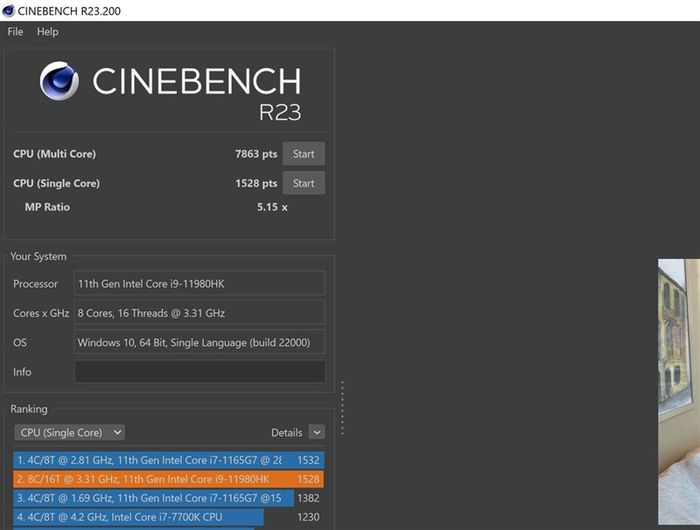Click the Cinebench title bar app icon
The height and width of the screenshot is (530, 700).
(x=8, y=11)
